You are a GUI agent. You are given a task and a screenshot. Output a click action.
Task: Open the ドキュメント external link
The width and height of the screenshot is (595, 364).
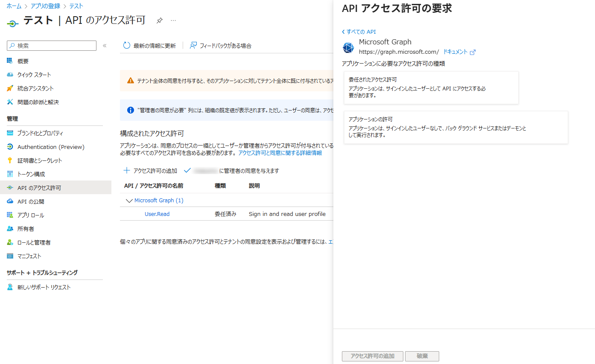459,52
